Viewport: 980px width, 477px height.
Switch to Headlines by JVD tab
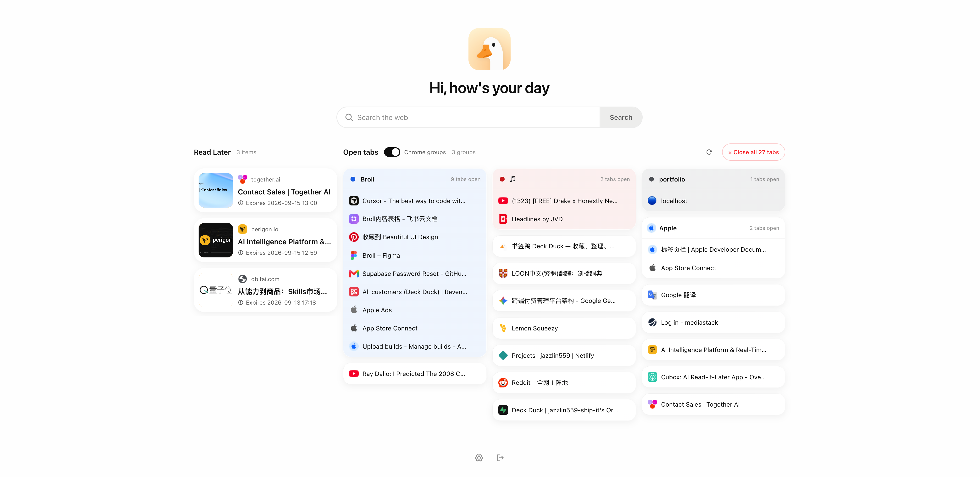(564, 219)
